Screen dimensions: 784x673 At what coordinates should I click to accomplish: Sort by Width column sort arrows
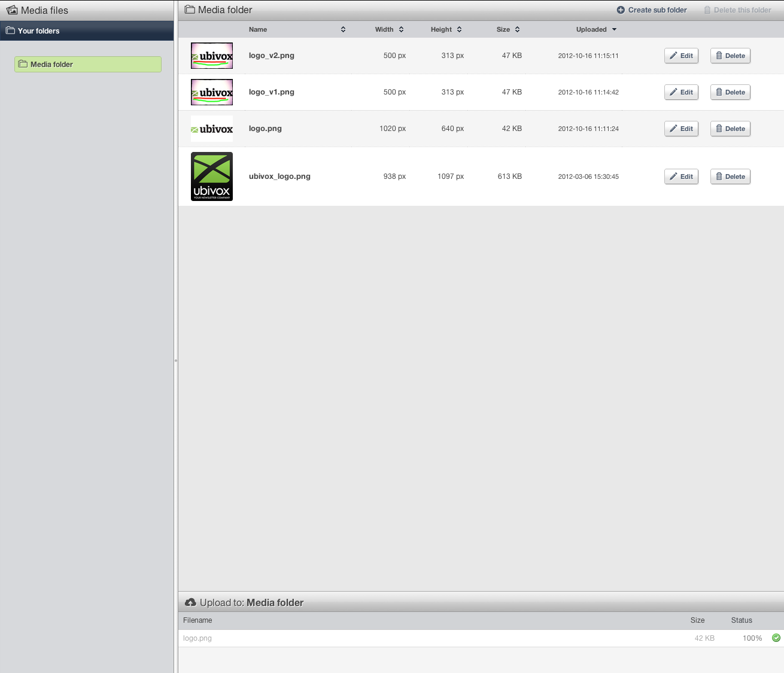coord(401,29)
